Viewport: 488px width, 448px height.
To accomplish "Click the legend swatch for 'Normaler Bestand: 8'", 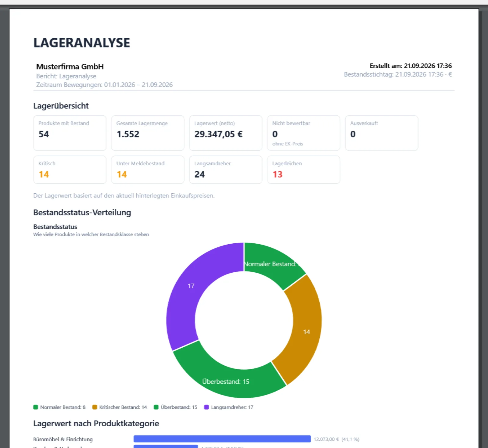I will coord(36,407).
